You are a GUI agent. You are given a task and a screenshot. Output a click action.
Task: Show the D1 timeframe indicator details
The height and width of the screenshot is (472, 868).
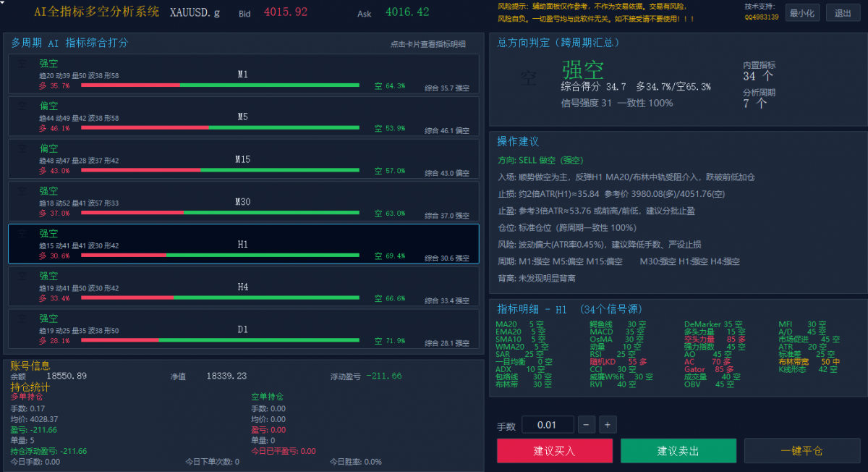(244, 329)
